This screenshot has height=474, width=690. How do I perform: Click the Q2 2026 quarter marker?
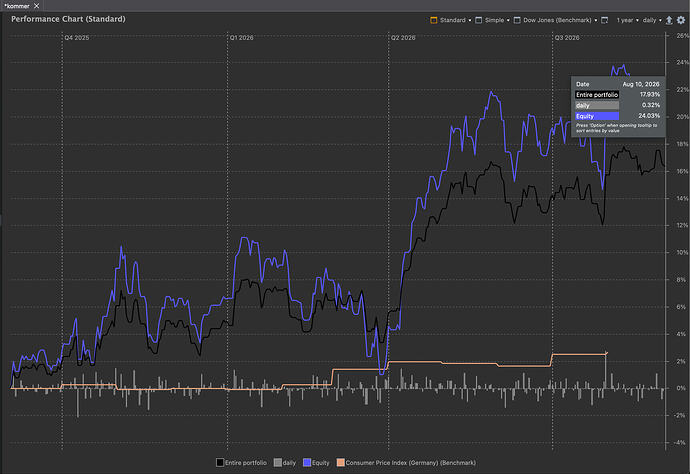point(403,38)
